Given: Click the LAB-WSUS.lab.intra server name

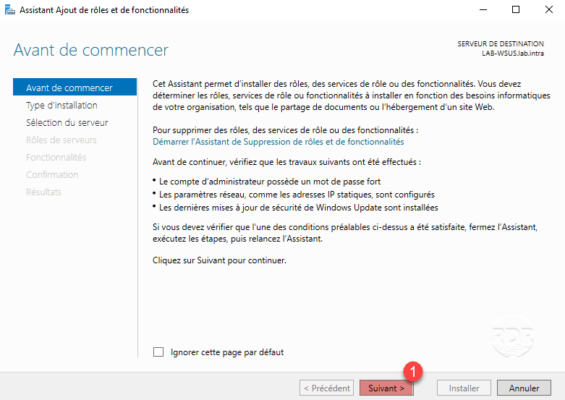Looking at the screenshot, I should point(513,53).
